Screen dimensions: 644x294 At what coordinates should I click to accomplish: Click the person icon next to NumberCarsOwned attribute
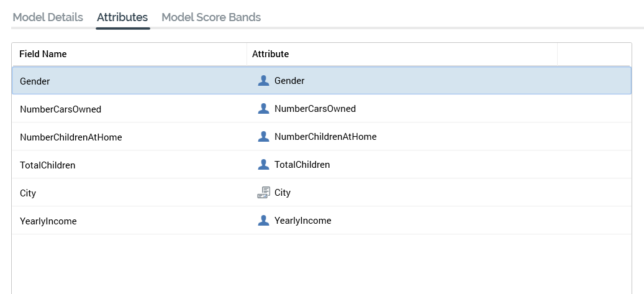pos(263,109)
